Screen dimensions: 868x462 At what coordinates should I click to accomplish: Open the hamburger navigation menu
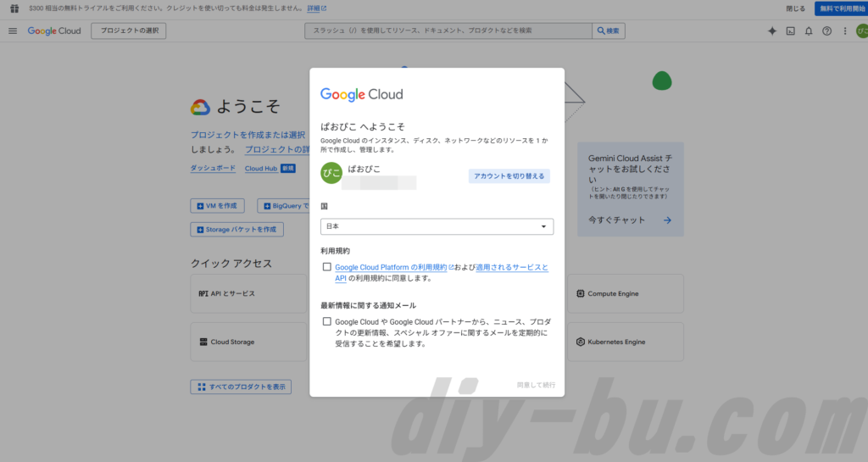click(x=13, y=31)
